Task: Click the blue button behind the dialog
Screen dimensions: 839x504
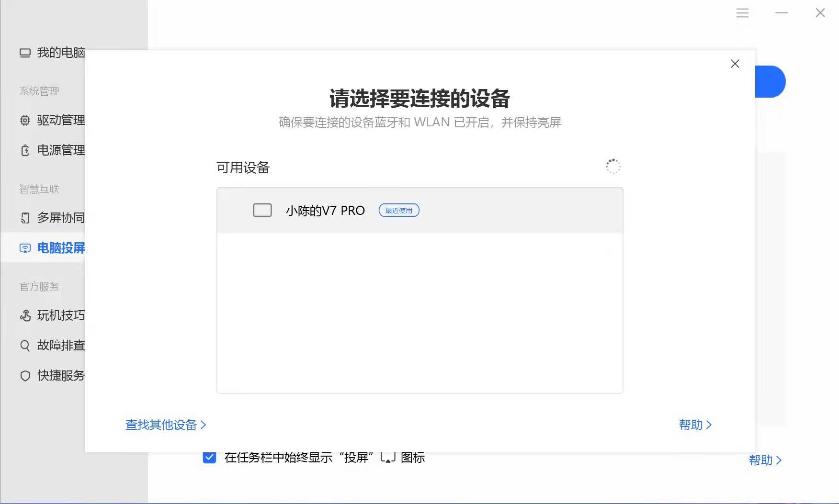Action: click(771, 81)
